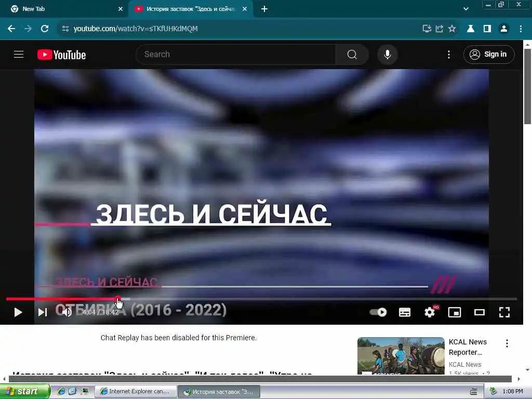
Task: Go back to the previous page
Action: (11, 29)
